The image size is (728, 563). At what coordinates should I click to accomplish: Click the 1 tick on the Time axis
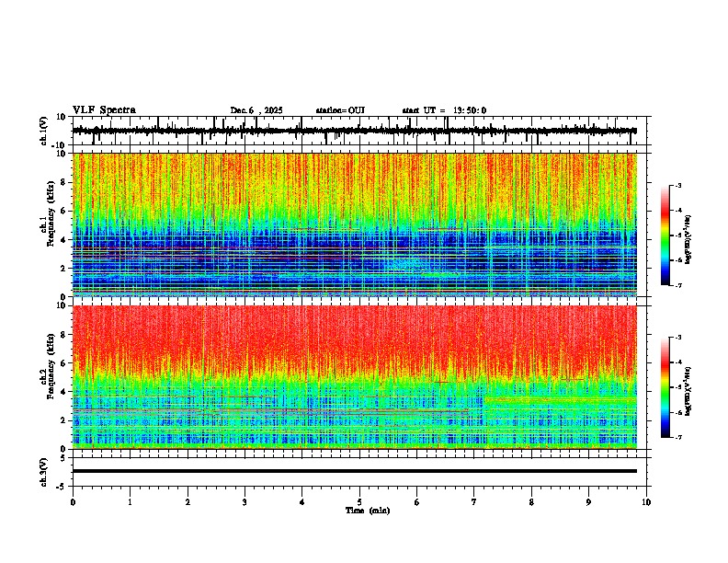[x=130, y=502]
